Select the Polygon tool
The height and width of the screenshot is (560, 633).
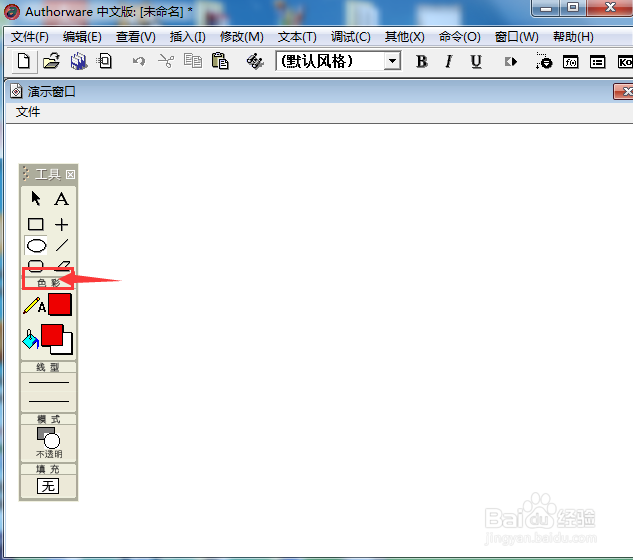click(x=63, y=265)
